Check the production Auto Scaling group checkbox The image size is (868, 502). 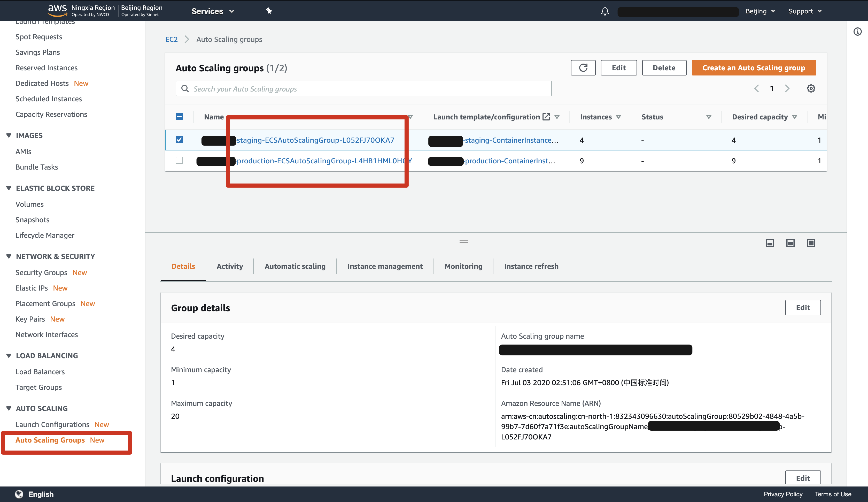coord(179,160)
